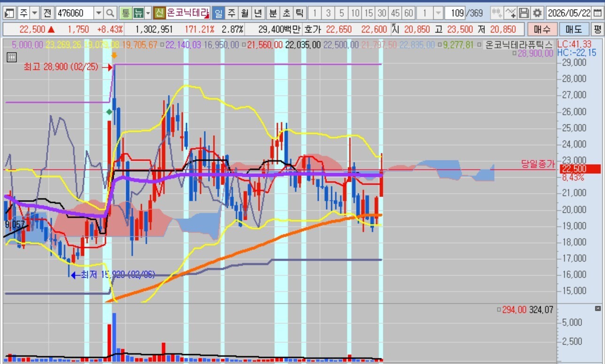Click the 호가 label
The image size is (605, 364).
[x=312, y=29]
